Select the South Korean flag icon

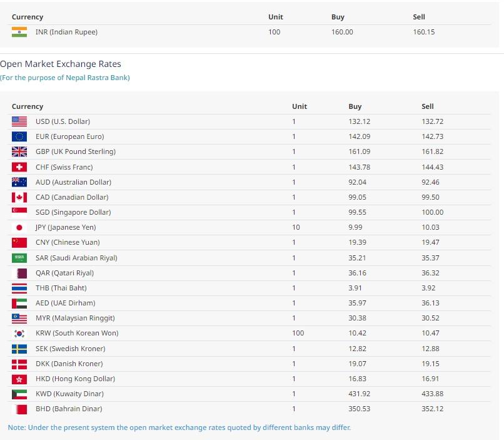click(19, 333)
